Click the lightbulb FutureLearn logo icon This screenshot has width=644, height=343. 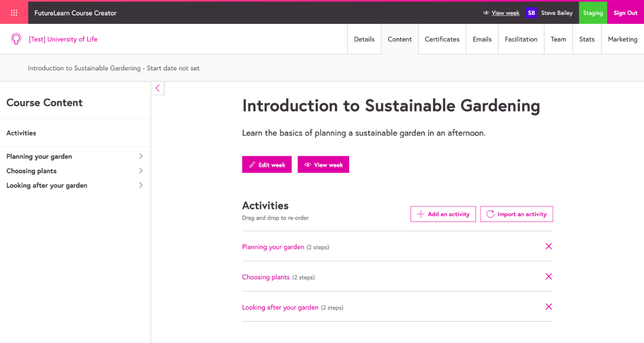16,39
